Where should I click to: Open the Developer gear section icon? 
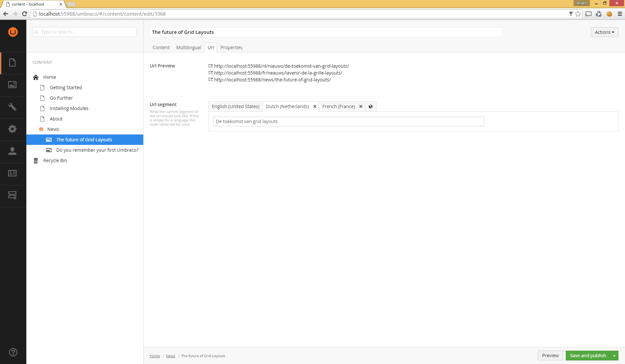pos(12,129)
